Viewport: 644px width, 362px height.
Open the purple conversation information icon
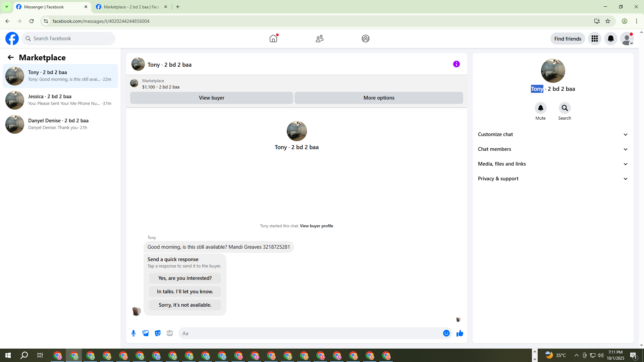click(x=457, y=64)
